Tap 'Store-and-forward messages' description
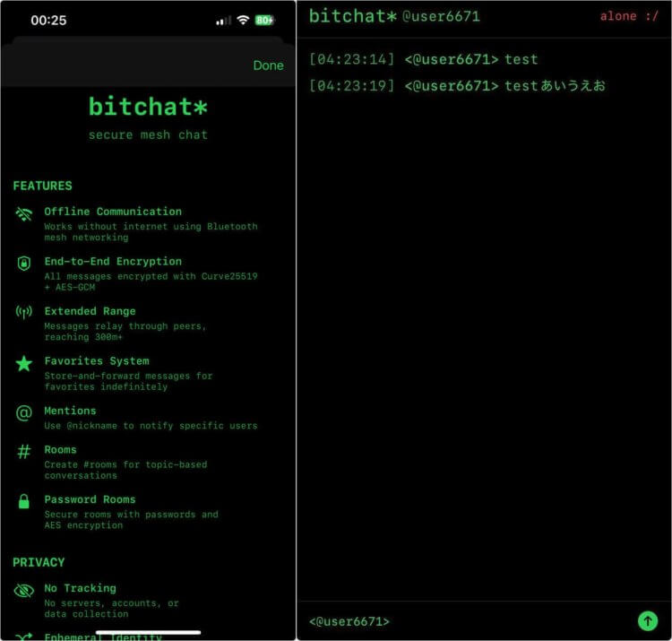 pos(128,381)
